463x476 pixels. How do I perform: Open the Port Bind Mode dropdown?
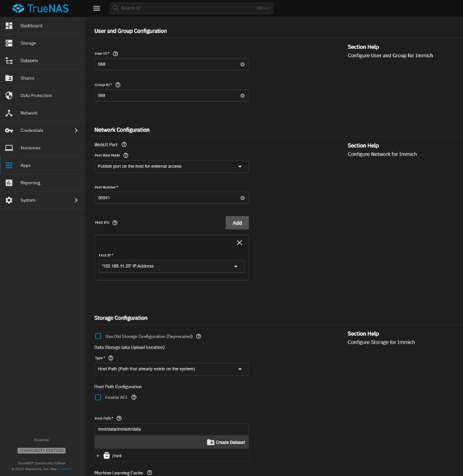172,167
